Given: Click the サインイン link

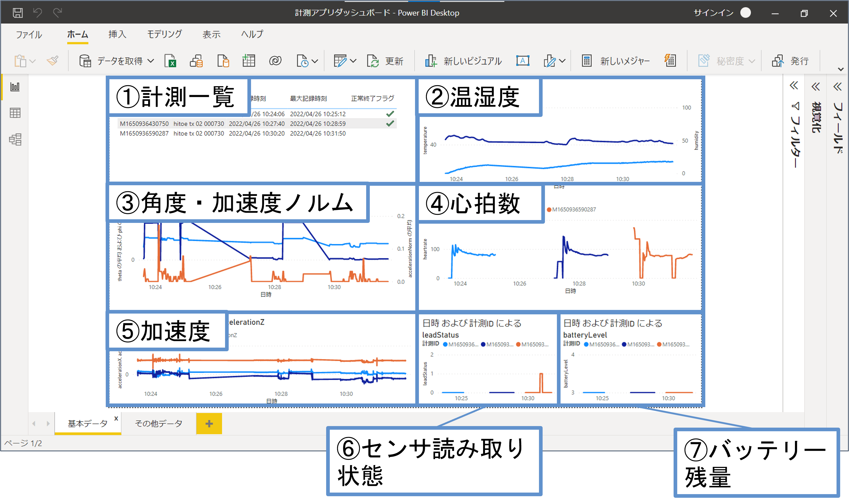Looking at the screenshot, I should pyautogui.click(x=713, y=13).
